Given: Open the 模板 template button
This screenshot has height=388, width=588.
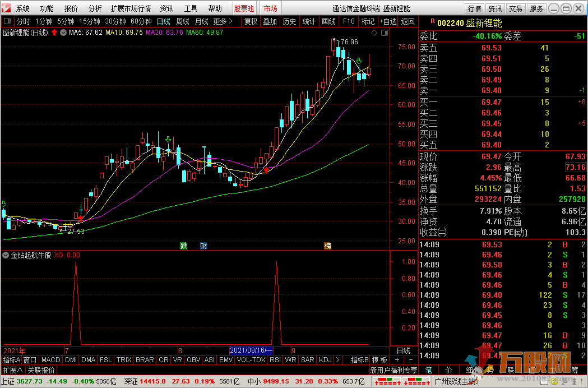Looking at the screenshot, I should (379, 360).
